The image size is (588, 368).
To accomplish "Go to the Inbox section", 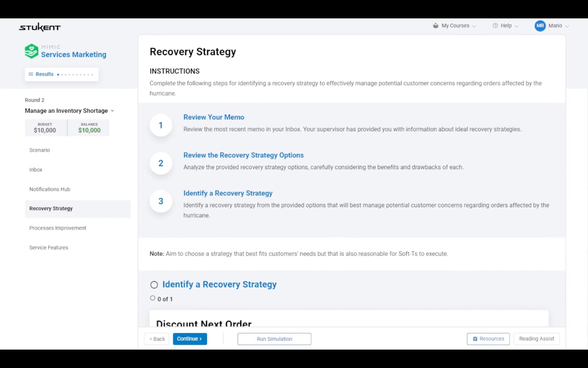I will click(x=36, y=170).
